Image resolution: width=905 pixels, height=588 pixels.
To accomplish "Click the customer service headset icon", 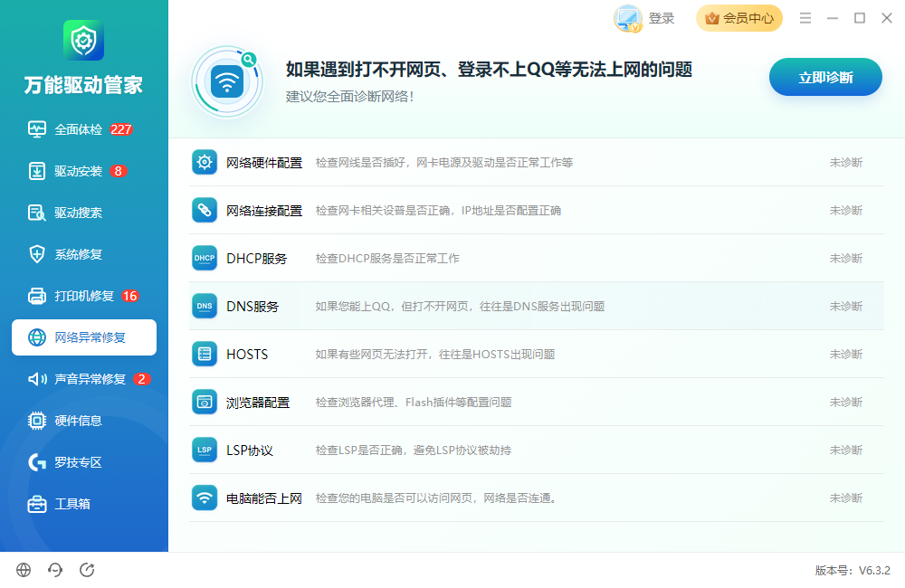I will (x=55, y=570).
